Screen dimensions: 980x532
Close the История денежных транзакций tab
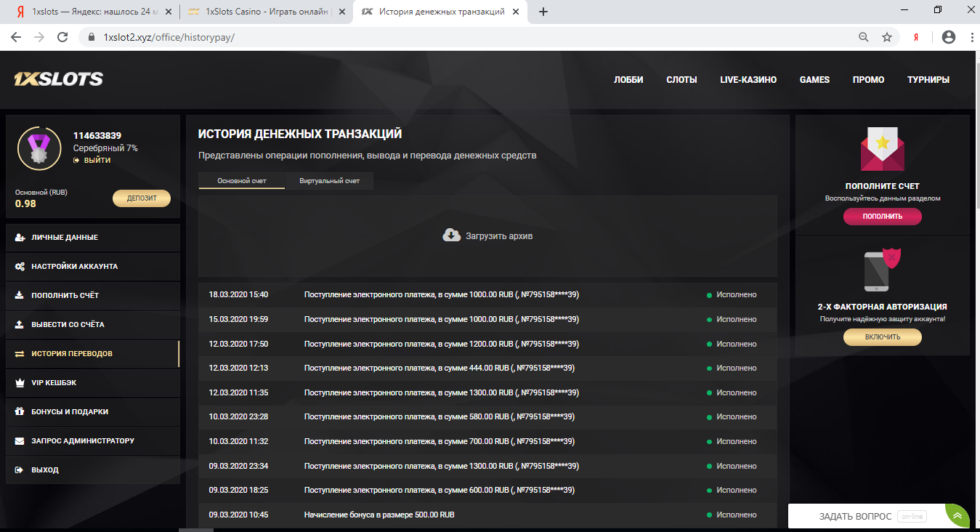pyautogui.click(x=517, y=12)
